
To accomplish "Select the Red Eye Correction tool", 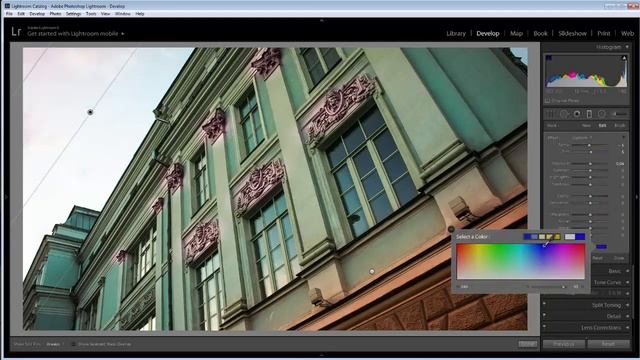I will [x=577, y=114].
